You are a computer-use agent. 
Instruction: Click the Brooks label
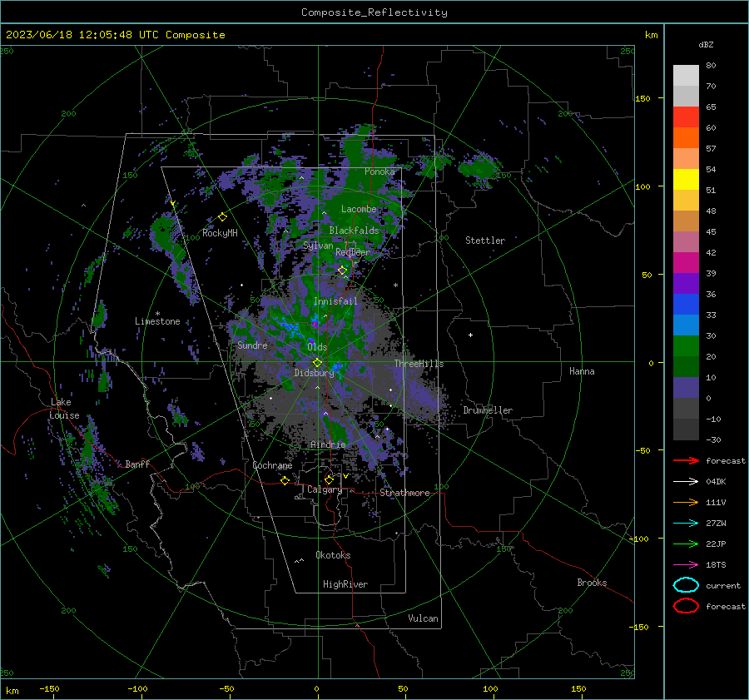592,583
